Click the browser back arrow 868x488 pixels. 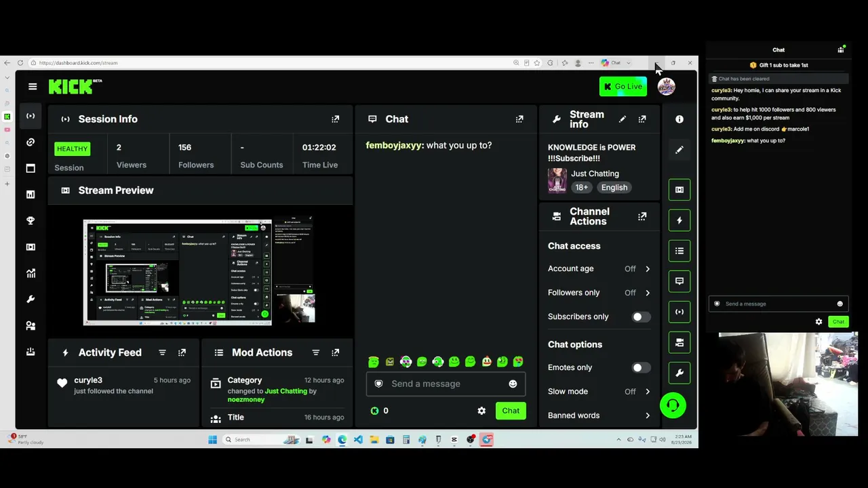click(7, 63)
